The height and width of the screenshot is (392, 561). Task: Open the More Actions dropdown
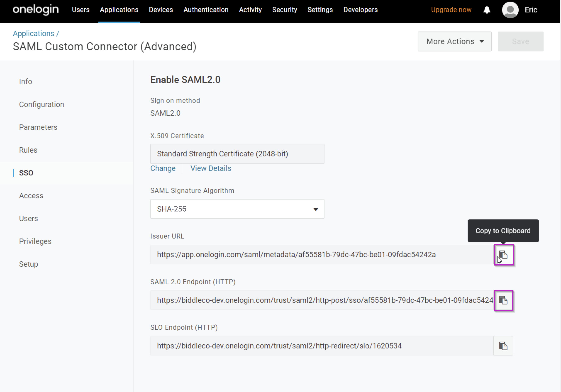pos(455,41)
